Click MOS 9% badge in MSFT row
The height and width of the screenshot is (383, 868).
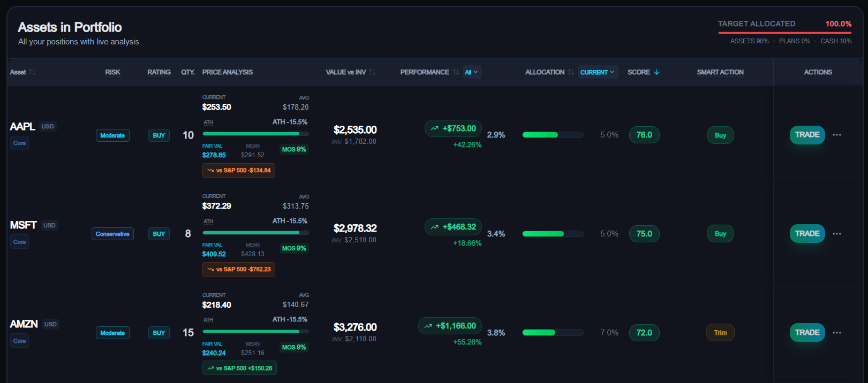294,248
